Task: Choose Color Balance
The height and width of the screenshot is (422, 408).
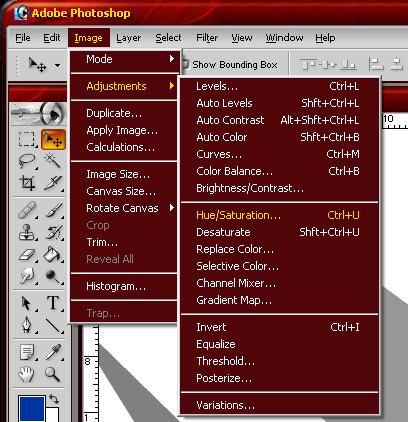Action: (279, 171)
